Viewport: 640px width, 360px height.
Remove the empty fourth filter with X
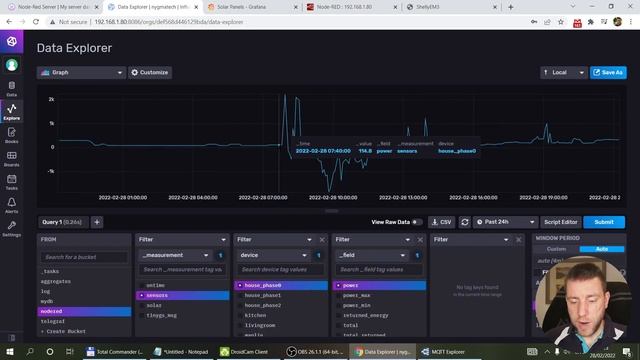pyautogui.click(x=518, y=240)
